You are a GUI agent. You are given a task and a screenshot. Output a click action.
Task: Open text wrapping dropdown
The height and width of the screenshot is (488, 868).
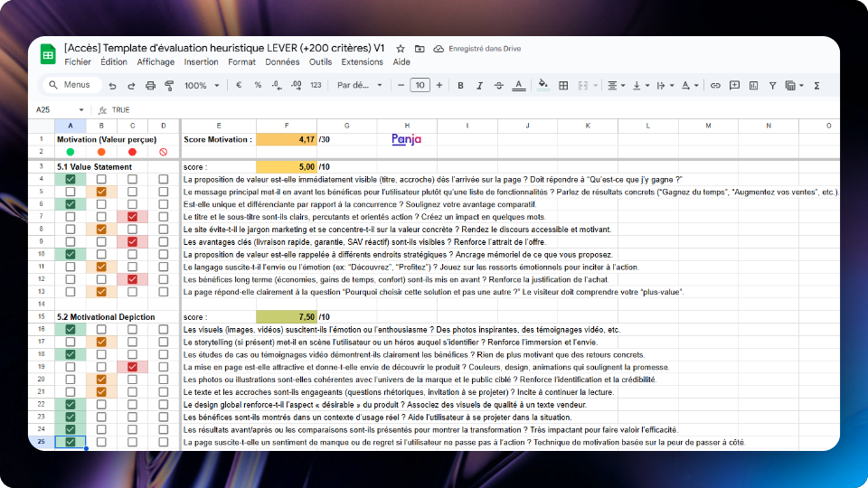[x=665, y=86]
